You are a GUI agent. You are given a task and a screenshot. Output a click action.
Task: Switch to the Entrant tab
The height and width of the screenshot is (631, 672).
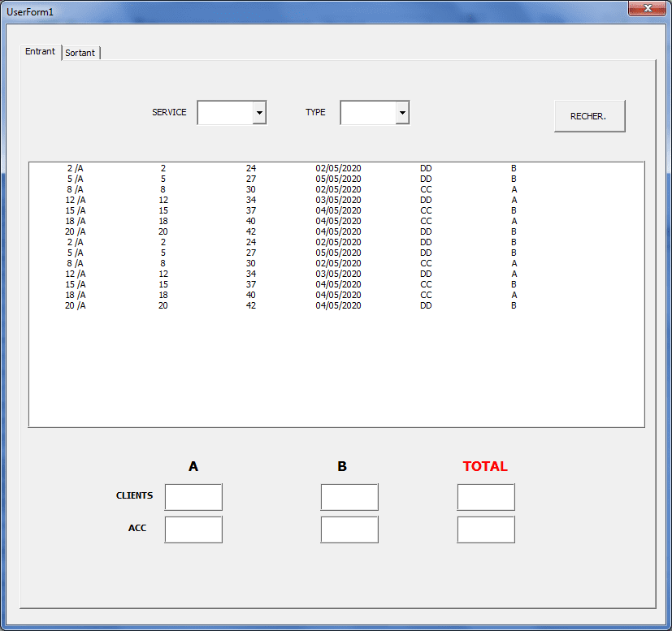click(x=41, y=51)
